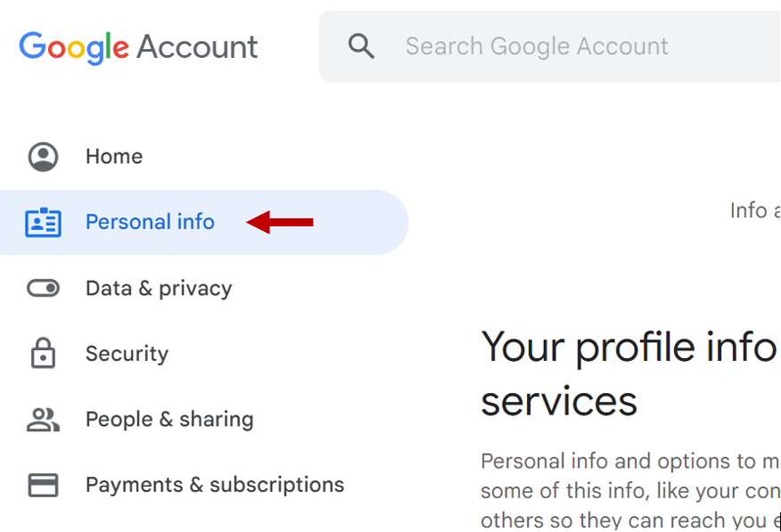Focus the Search Google Account field
Image resolution: width=781 pixels, height=532 pixels.
coord(537,46)
